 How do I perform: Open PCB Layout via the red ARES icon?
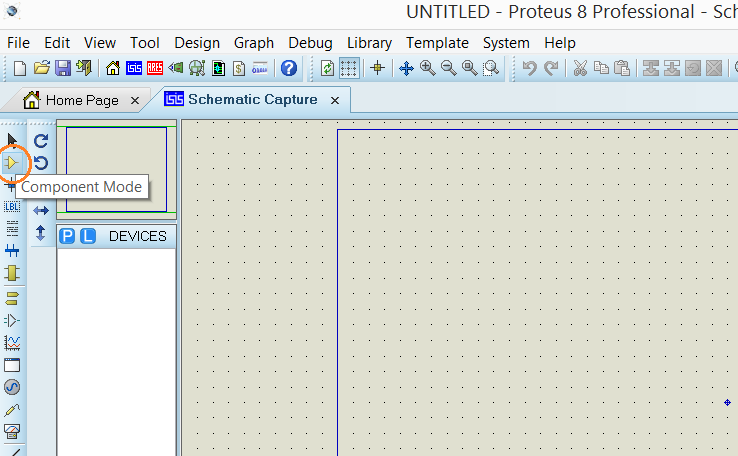[155, 68]
